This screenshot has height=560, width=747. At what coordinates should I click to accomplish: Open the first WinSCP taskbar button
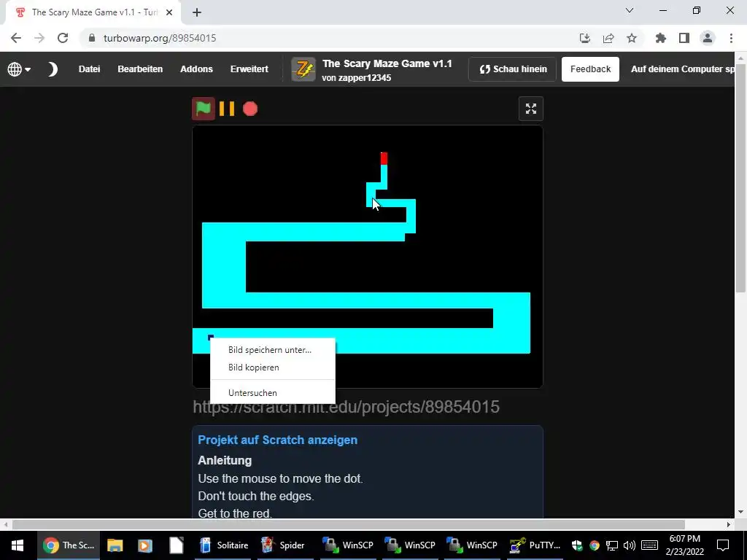(x=349, y=545)
